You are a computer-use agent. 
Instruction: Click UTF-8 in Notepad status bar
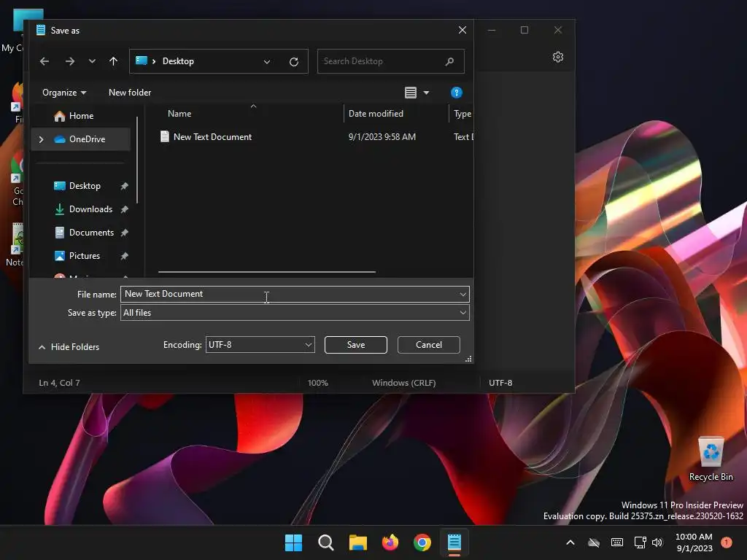[500, 383]
